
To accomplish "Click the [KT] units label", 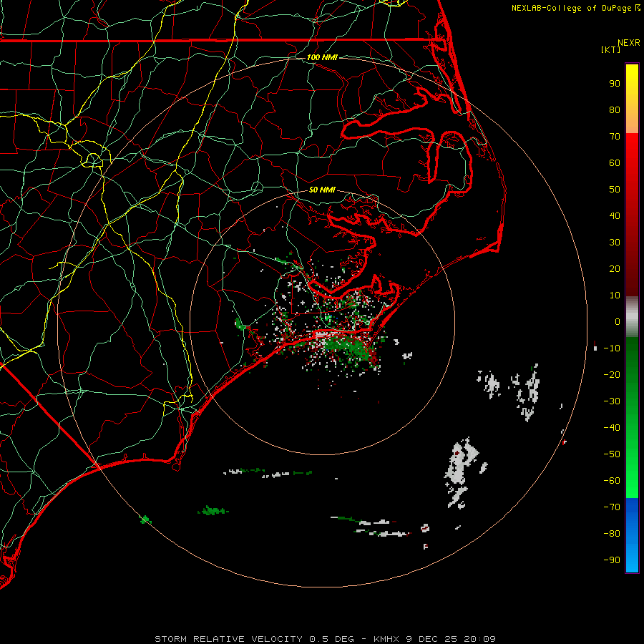I will [611, 49].
